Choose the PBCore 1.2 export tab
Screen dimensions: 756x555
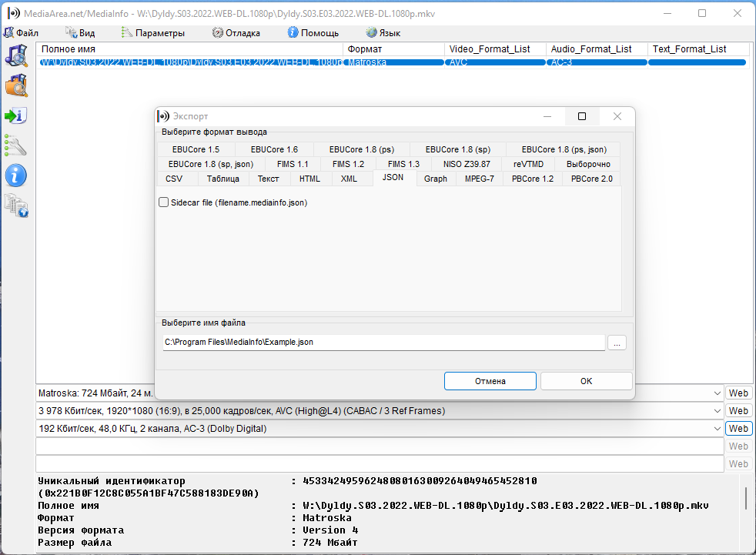532,179
